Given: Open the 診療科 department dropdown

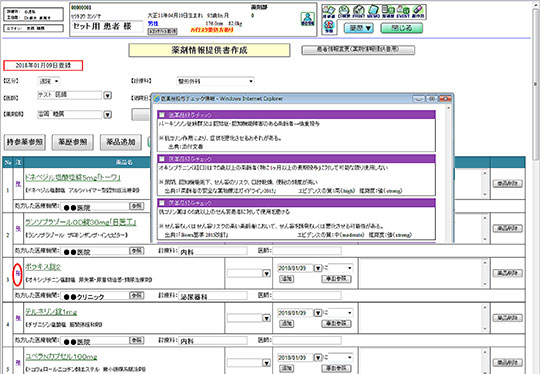Looking at the screenshot, I should pos(215,81).
